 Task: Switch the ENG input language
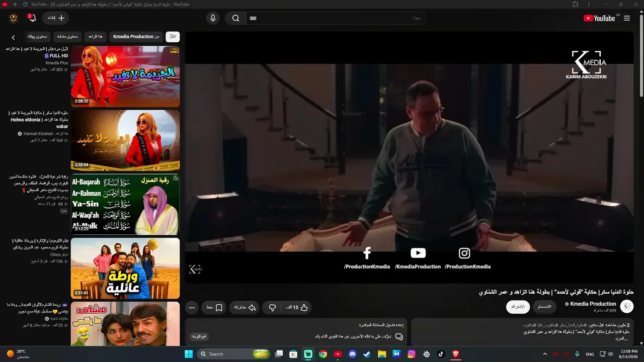(590, 354)
